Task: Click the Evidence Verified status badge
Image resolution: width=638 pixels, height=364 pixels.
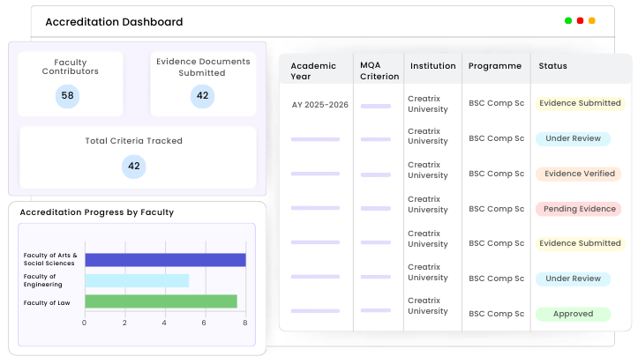Action: (579, 174)
